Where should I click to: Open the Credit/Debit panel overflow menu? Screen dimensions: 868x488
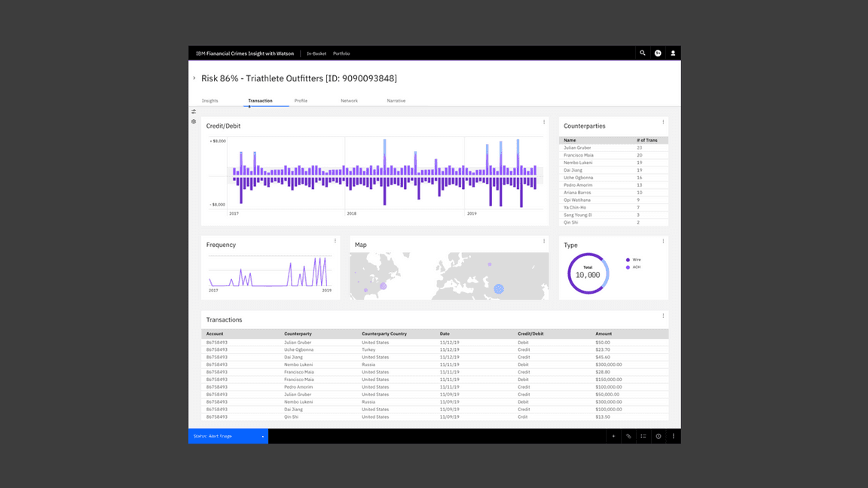pyautogui.click(x=544, y=122)
